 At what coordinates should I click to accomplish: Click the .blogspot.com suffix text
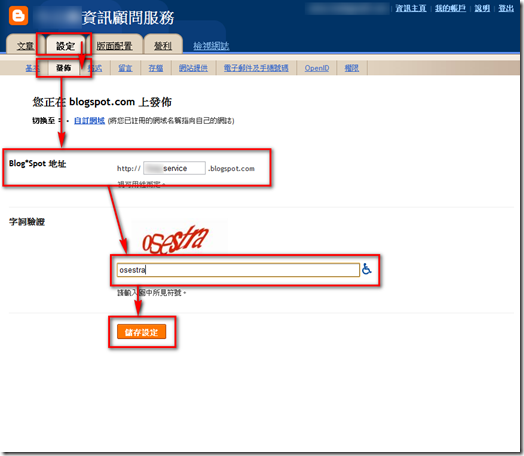pos(231,169)
